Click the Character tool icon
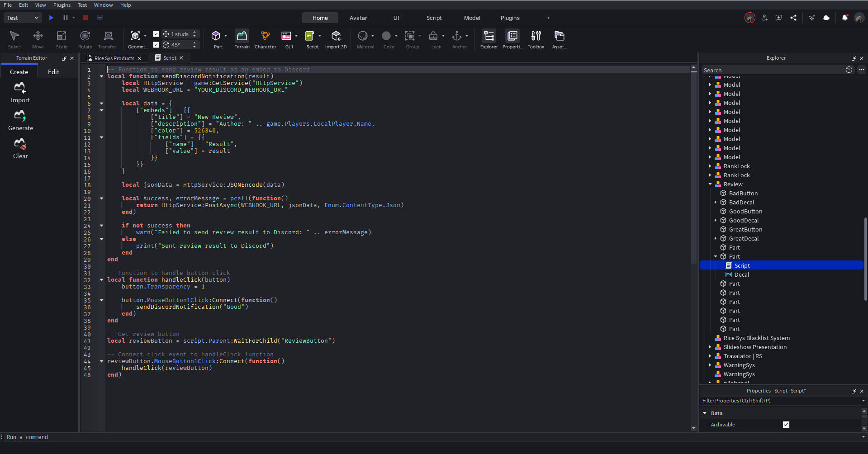Screen dimensions: 868x454 pos(265,36)
